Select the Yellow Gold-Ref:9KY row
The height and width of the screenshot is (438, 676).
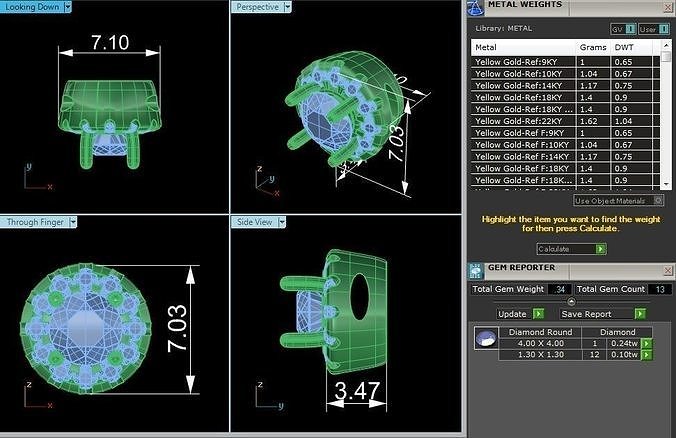coord(566,62)
